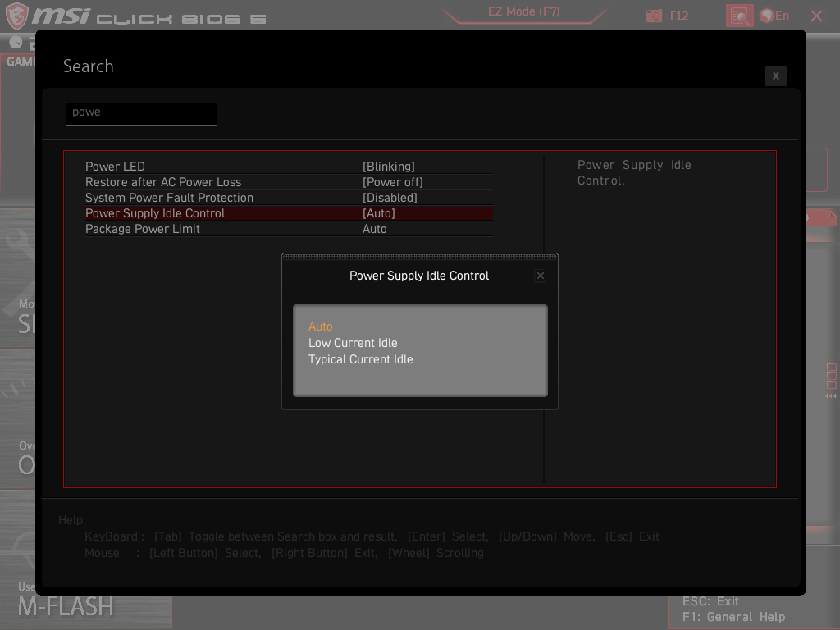This screenshot has height=630, width=840.
Task: Choose Typical Current Idle option
Action: (x=360, y=359)
